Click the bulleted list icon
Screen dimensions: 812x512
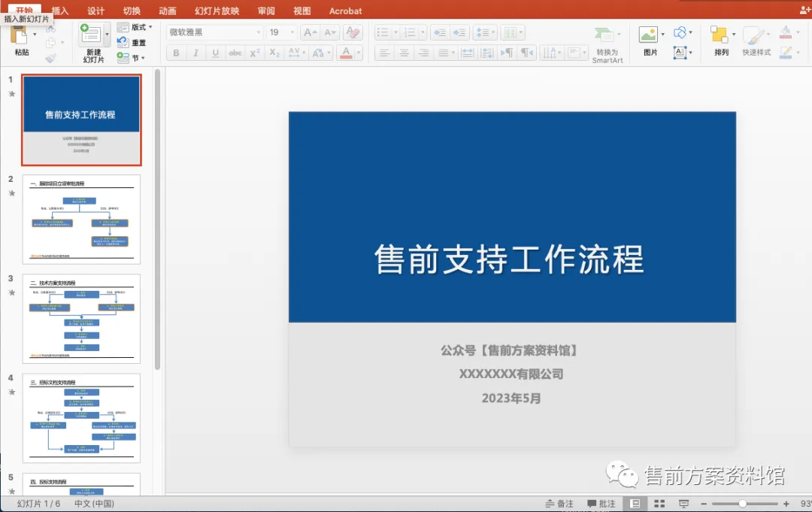tap(383, 32)
